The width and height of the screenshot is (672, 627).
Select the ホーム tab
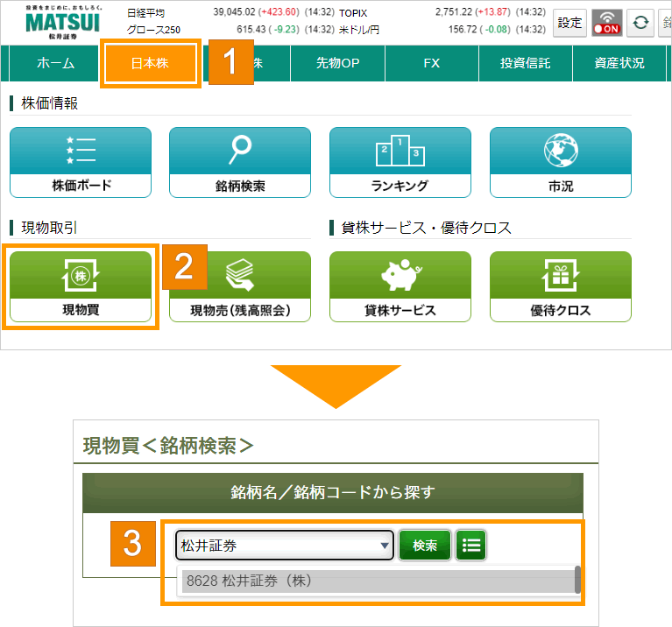(55, 63)
